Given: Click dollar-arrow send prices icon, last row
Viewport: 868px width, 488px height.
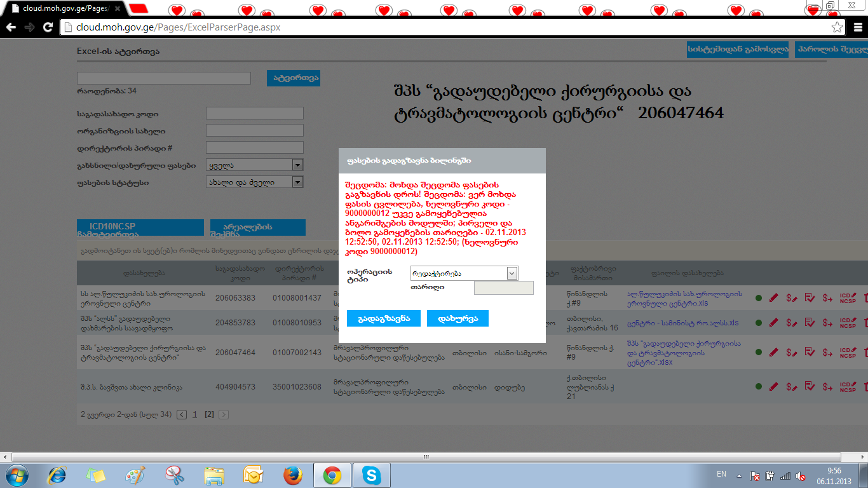Looking at the screenshot, I should tap(827, 386).
